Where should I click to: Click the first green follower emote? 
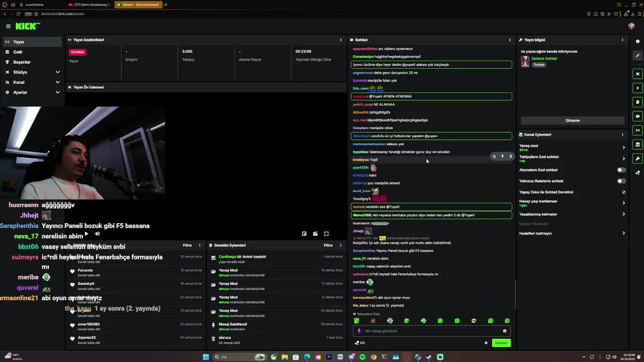[357, 321]
